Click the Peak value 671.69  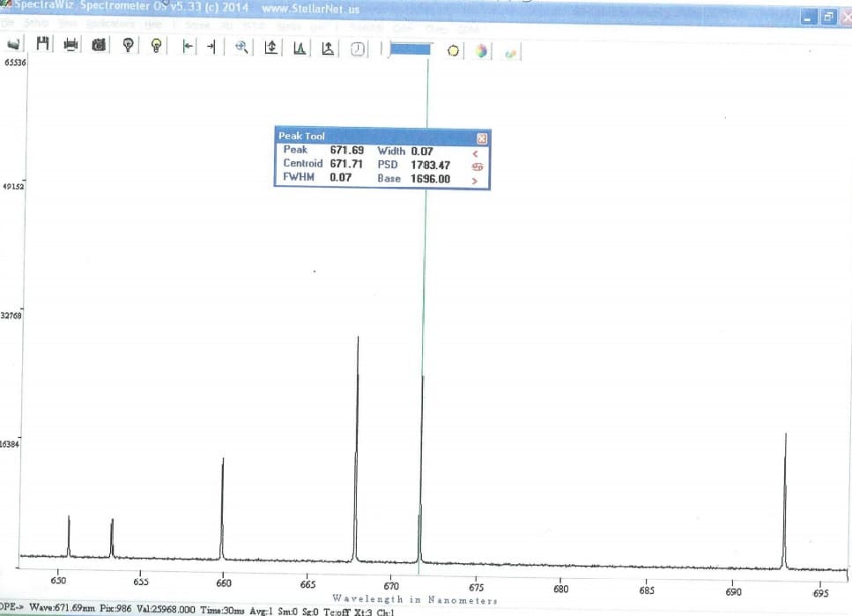[x=346, y=151]
